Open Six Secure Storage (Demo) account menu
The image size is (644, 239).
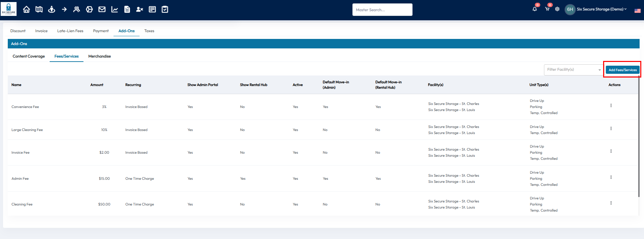tap(601, 9)
